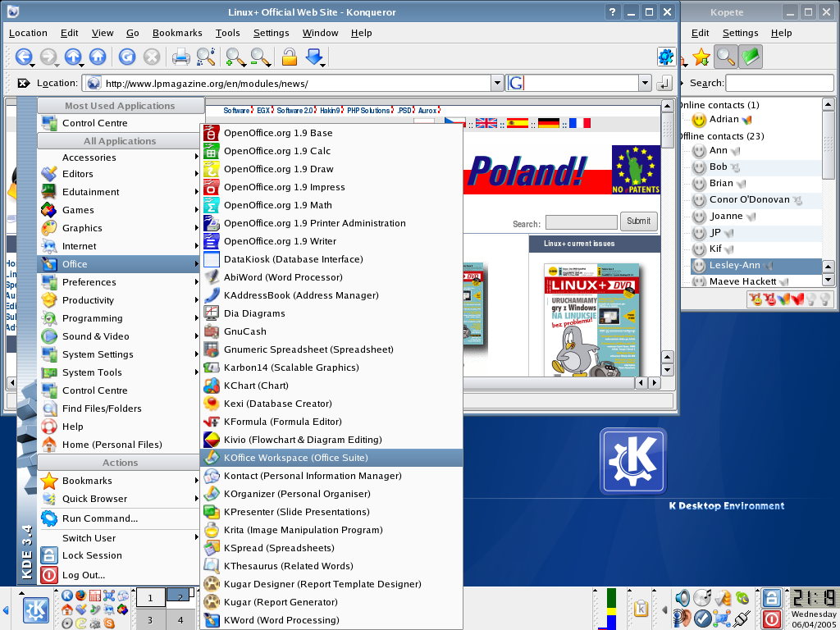Click the CPU load color bar in panel

(610, 609)
